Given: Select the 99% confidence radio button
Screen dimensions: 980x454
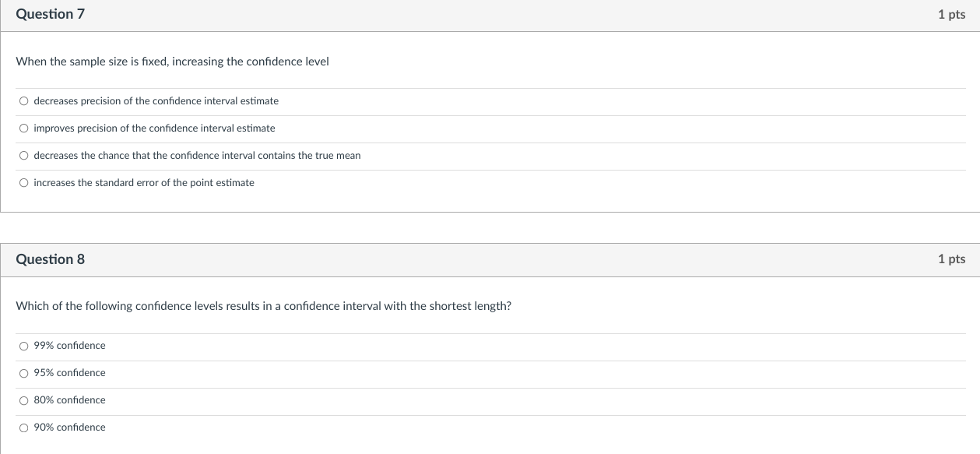Looking at the screenshot, I should [x=24, y=346].
